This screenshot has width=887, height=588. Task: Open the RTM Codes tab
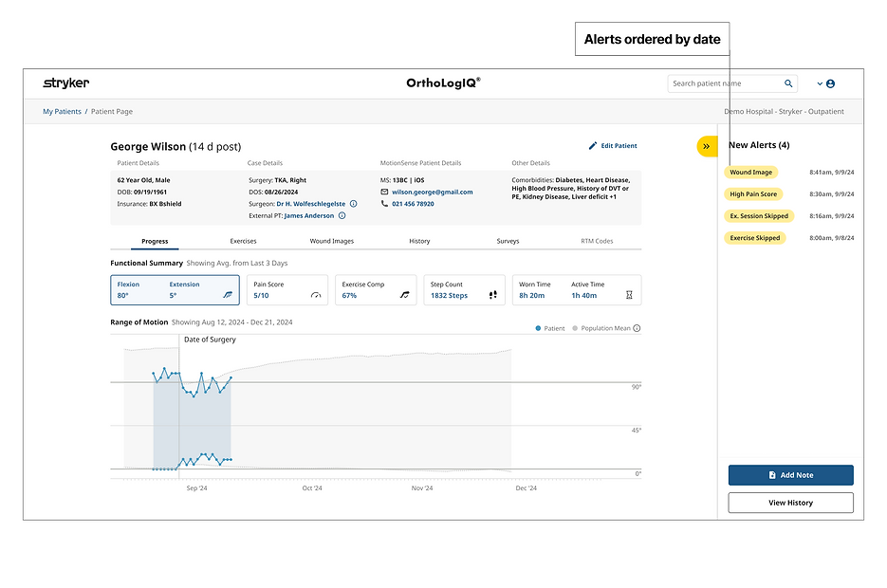point(597,242)
